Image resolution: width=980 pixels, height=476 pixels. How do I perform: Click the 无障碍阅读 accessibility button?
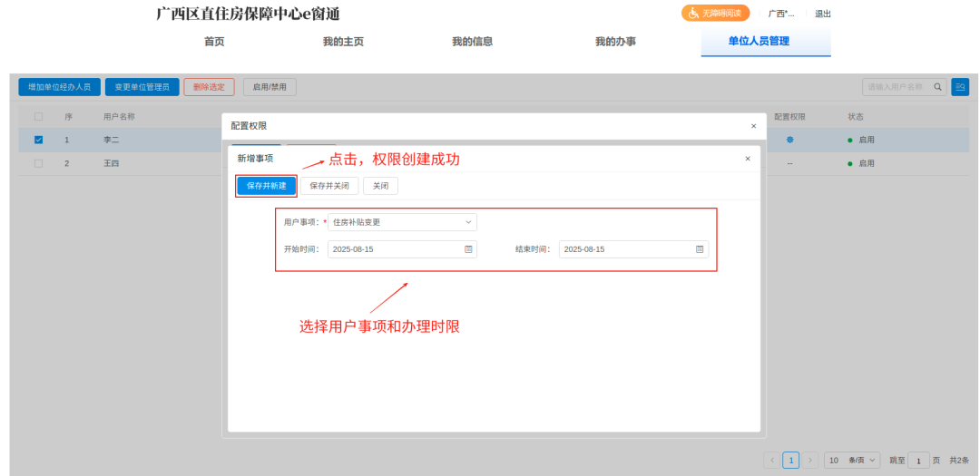pyautogui.click(x=716, y=14)
